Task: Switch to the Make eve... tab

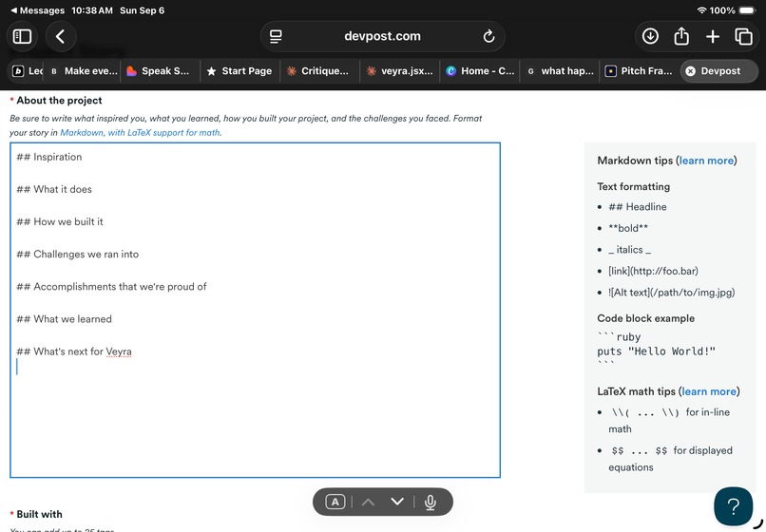Action: pyautogui.click(x=85, y=71)
